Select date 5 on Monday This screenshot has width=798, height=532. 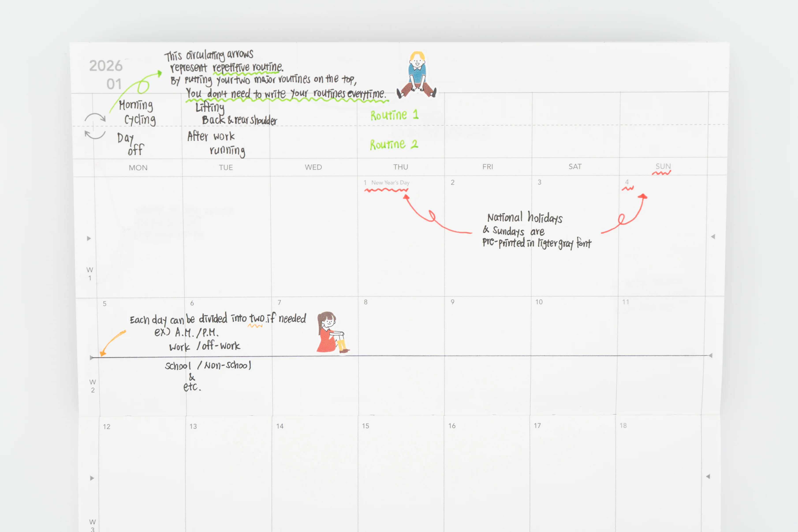point(105,304)
